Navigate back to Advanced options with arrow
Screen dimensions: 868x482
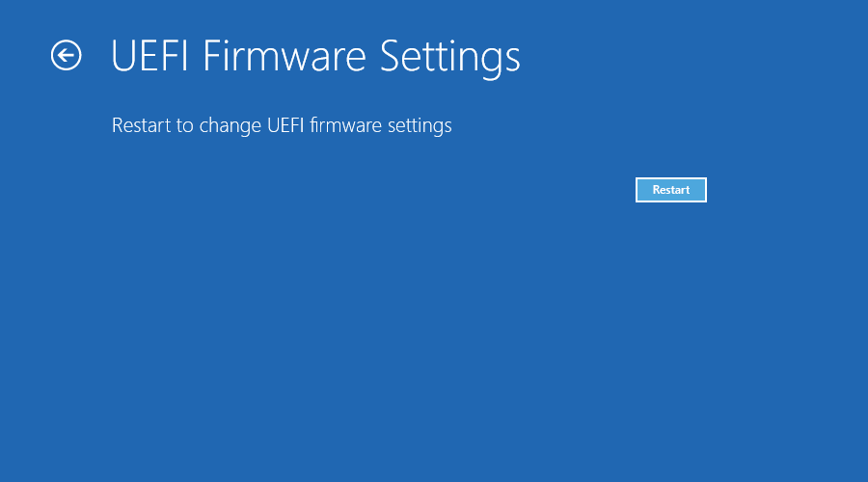click(x=66, y=56)
